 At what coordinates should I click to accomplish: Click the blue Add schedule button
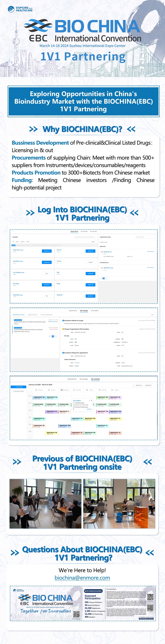pyautogui.click(x=19, y=387)
